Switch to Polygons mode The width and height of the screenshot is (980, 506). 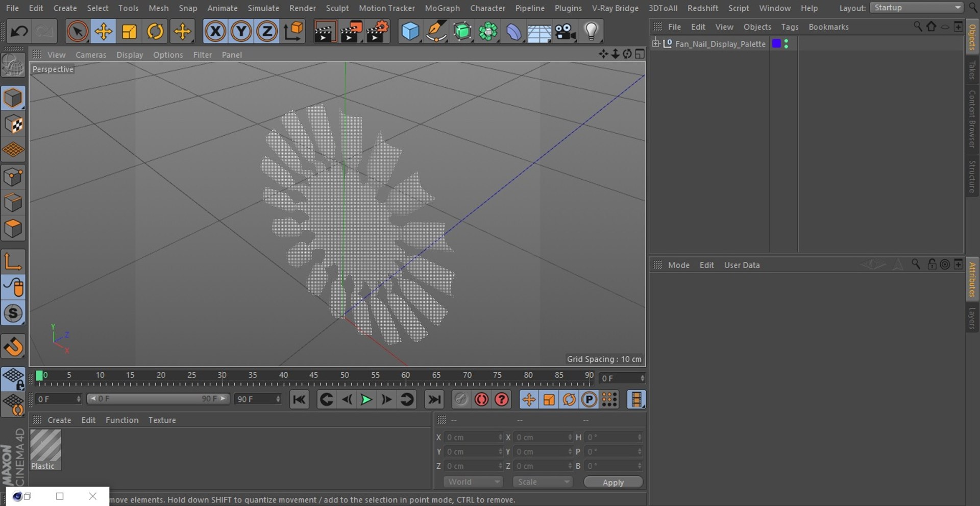coord(13,229)
